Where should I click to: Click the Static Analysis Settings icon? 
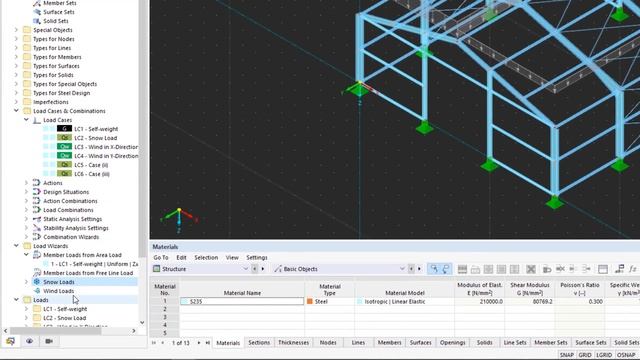click(x=37, y=219)
